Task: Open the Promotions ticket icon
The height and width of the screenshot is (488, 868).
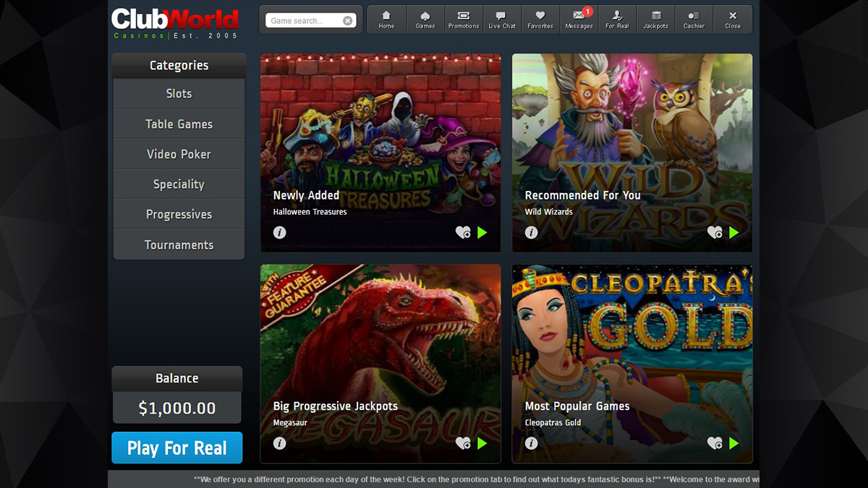Action: (464, 20)
